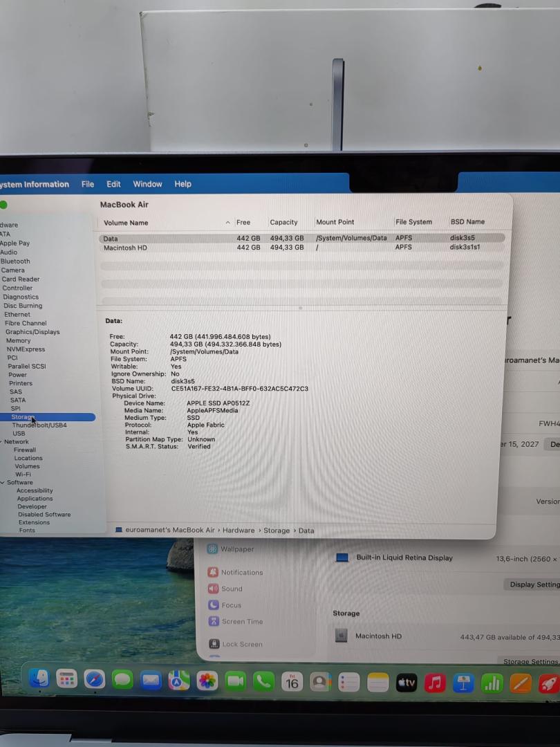Open Calendar showing 16 in the Dock
This screenshot has height=747, width=560.
pos(292,682)
